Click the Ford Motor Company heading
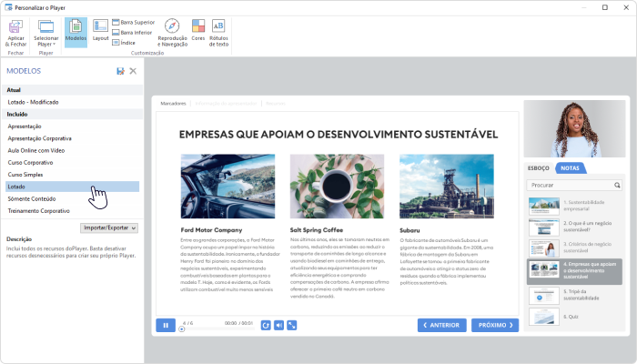637x364 pixels. [x=211, y=230]
